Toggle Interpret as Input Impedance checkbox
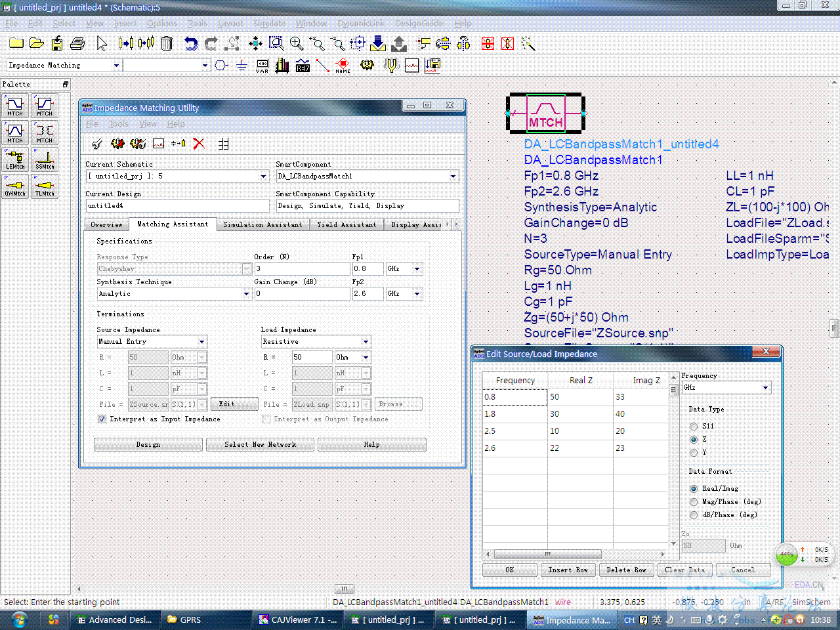The width and height of the screenshot is (840, 630). [102, 419]
